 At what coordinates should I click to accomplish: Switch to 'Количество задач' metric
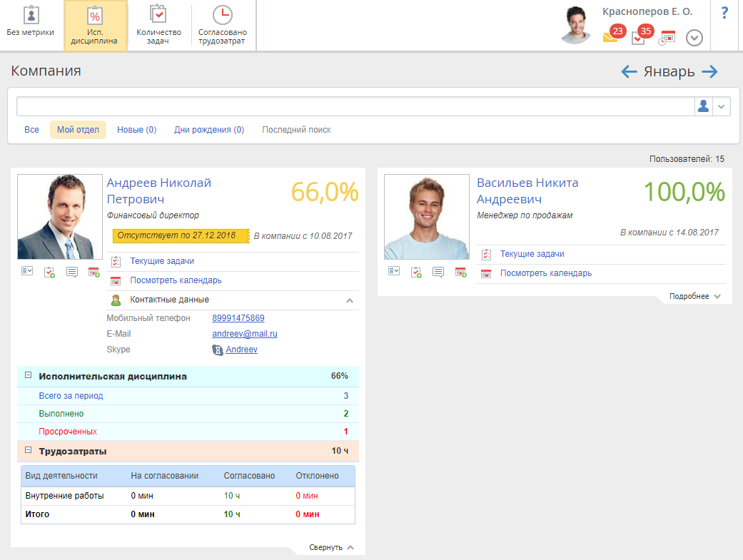point(158,16)
